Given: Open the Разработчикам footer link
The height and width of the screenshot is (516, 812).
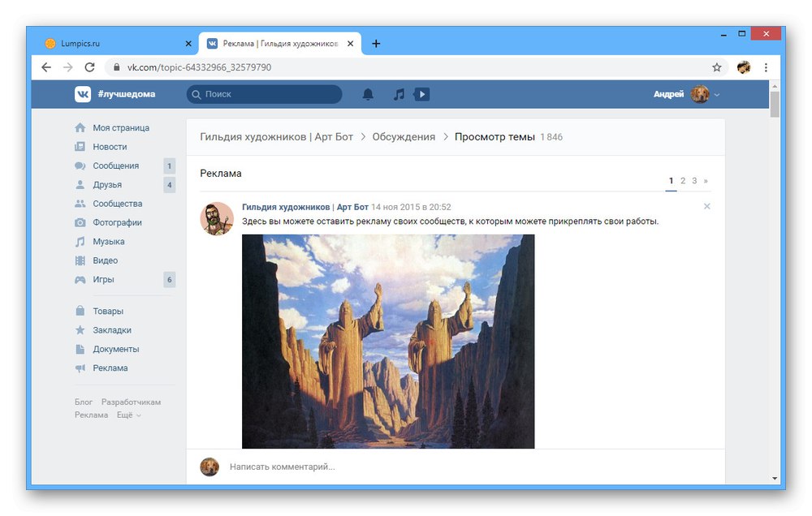Looking at the screenshot, I should point(131,402).
